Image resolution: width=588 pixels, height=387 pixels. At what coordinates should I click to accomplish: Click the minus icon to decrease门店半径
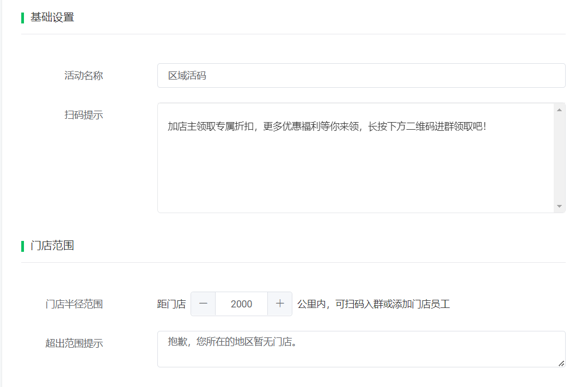[203, 304]
